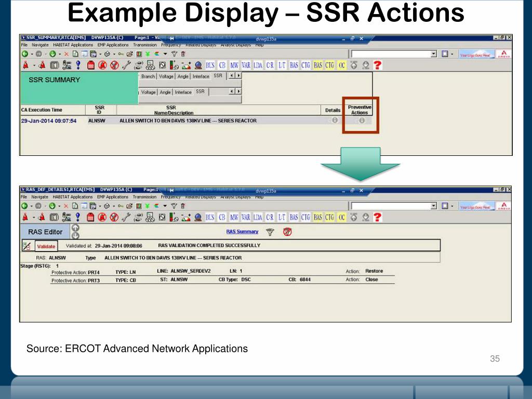
Task: Select SSR tab in lower tab row
Action: click(x=200, y=91)
